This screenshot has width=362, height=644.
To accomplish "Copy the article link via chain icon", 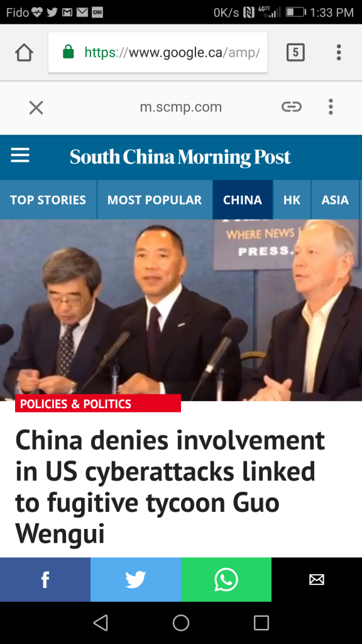I will (292, 107).
